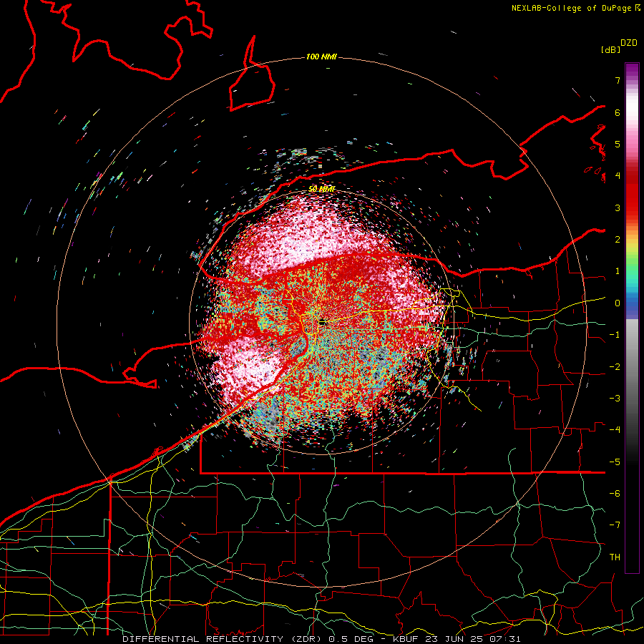Click the 1 value on color scale
644x644 pixels.
(x=618, y=271)
